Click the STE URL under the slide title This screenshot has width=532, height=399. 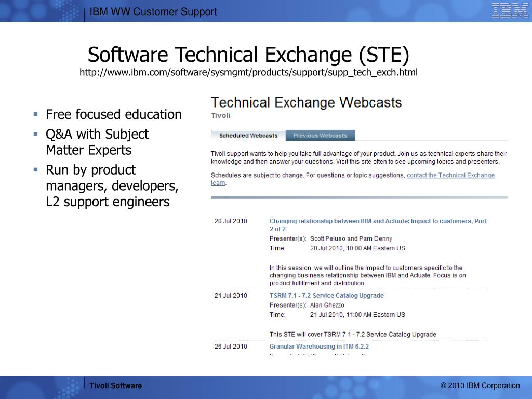click(248, 72)
